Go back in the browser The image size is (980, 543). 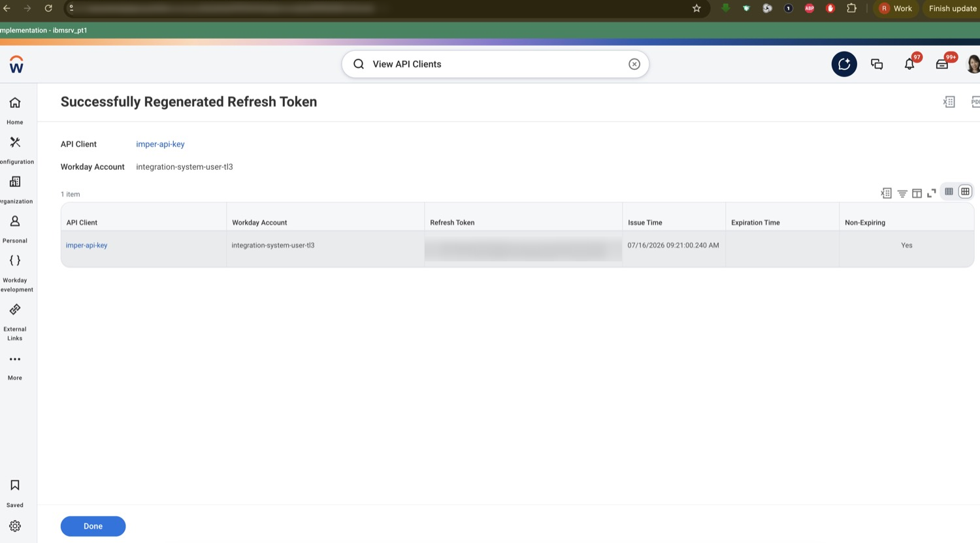click(x=7, y=8)
